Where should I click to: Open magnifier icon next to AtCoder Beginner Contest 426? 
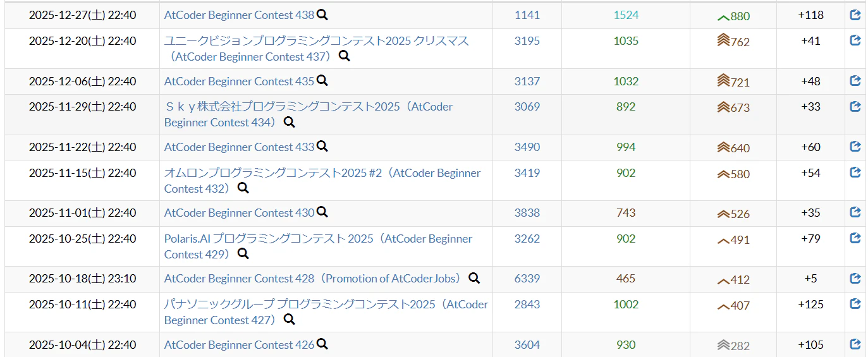[322, 344]
